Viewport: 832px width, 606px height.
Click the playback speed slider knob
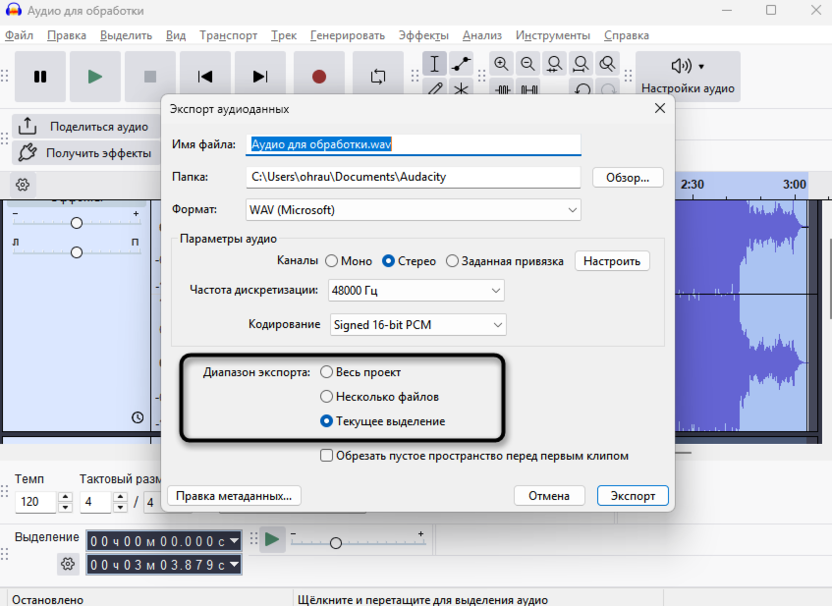click(336, 543)
